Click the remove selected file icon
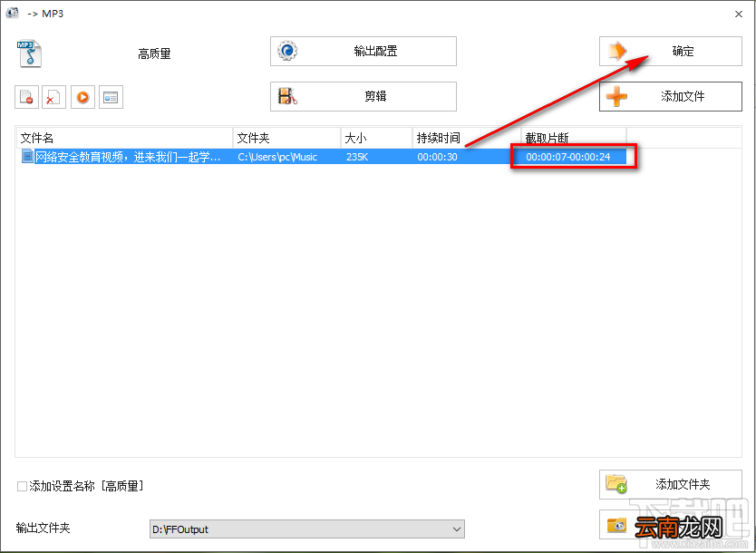Viewport: 756px width, 553px height. (26, 97)
